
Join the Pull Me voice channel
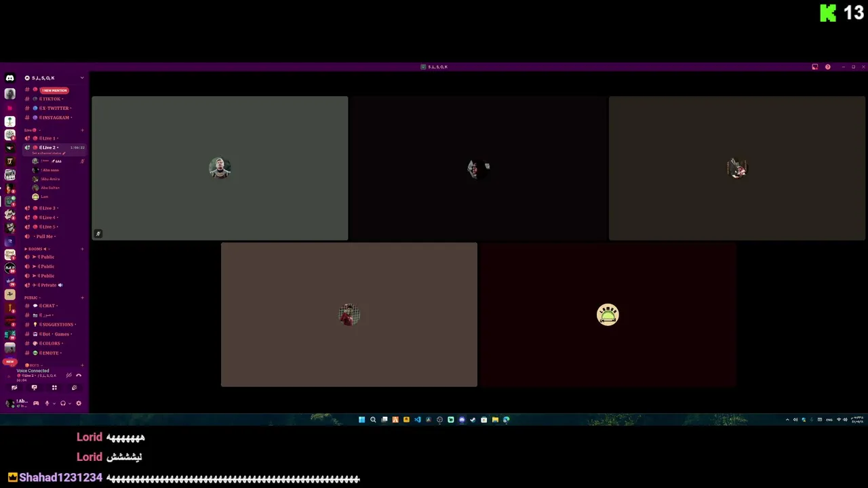click(x=54, y=237)
